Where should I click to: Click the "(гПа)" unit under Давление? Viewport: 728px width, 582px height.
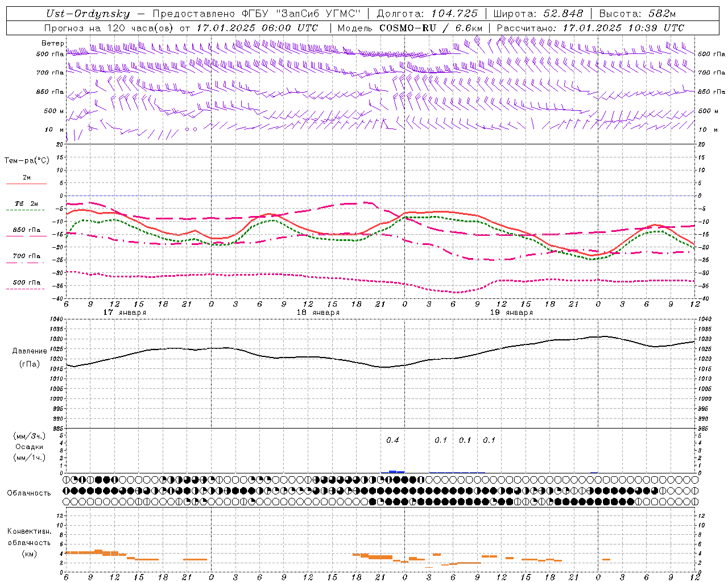click(x=29, y=364)
